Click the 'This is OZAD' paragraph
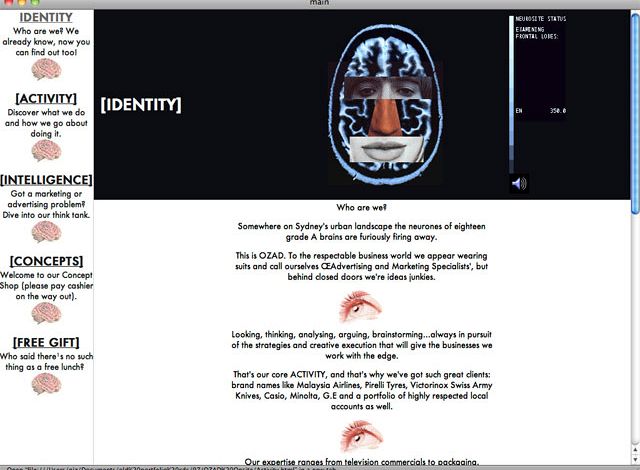Screen dimensions: 640x470 click(x=361, y=266)
